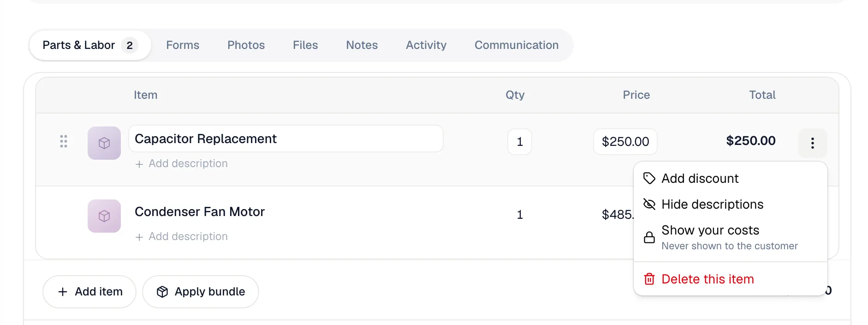Click the Condenser Fan Motor item name
The image size is (868, 325).
(x=200, y=211)
